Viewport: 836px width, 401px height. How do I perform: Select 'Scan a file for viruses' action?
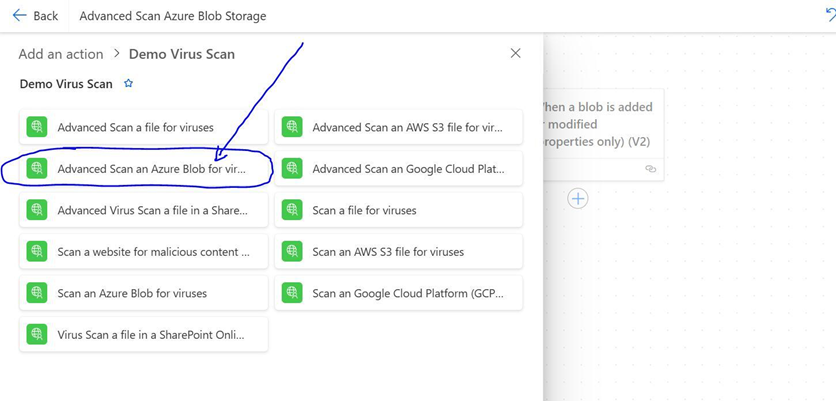pos(399,210)
